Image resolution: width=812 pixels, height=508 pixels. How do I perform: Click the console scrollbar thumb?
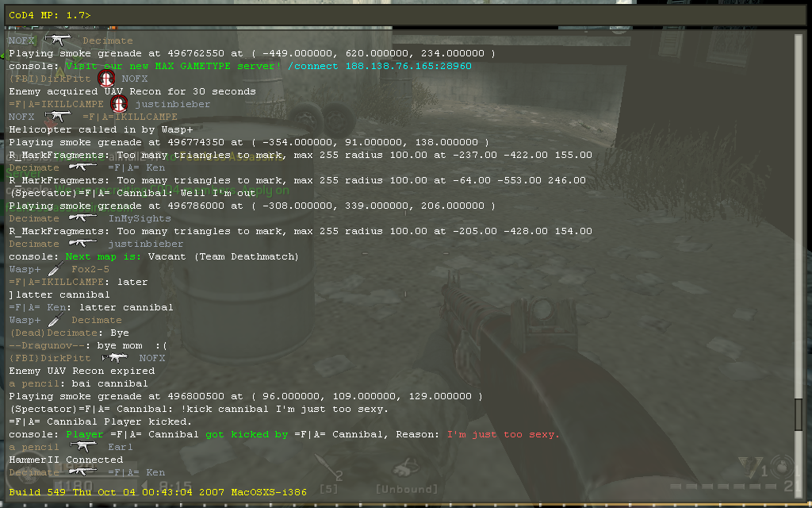click(x=798, y=414)
